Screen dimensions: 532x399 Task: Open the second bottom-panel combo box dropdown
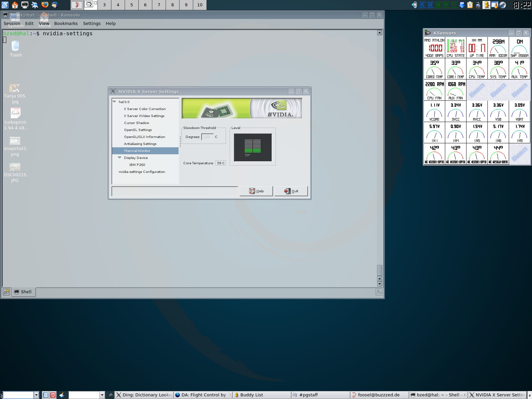(102, 395)
